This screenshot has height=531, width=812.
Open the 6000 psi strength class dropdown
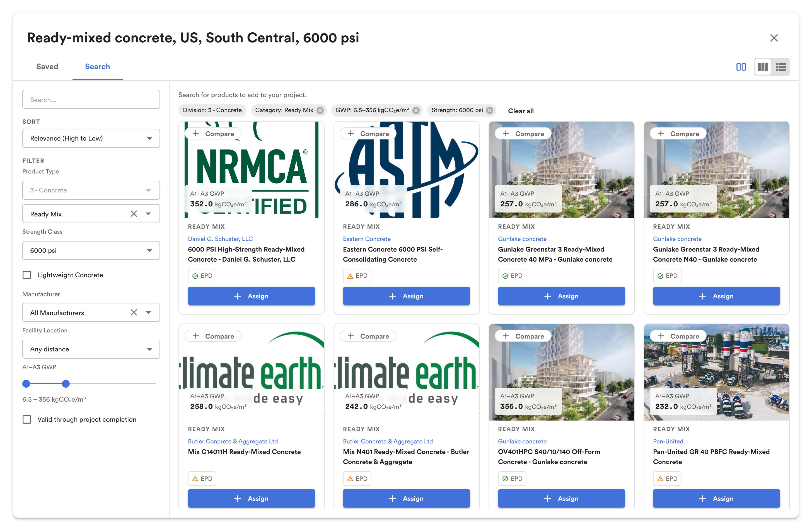point(91,250)
